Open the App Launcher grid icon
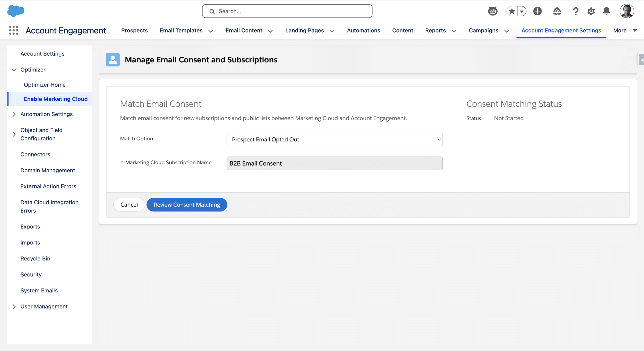 tap(14, 30)
